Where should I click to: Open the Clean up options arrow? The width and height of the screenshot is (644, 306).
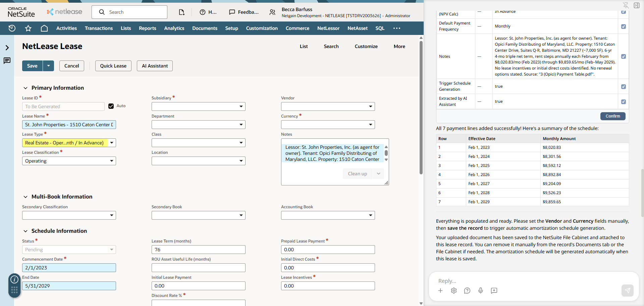[x=379, y=174]
